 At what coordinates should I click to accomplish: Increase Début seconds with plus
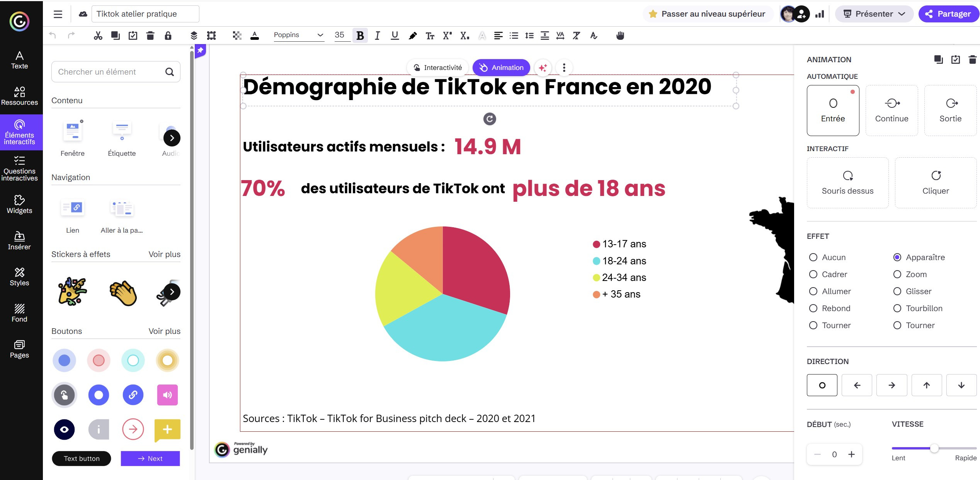pos(851,454)
